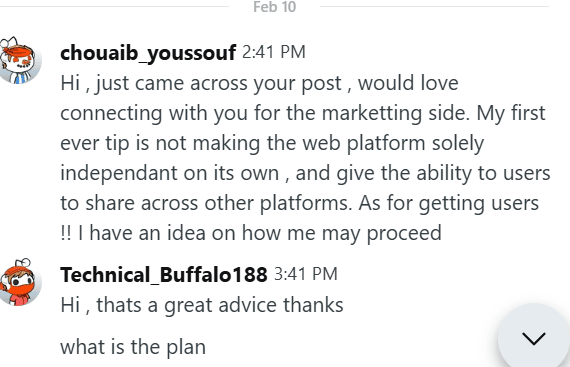570x367 pixels.
Task: Click the word 'proceed' ending the message
Action: [x=404, y=233]
